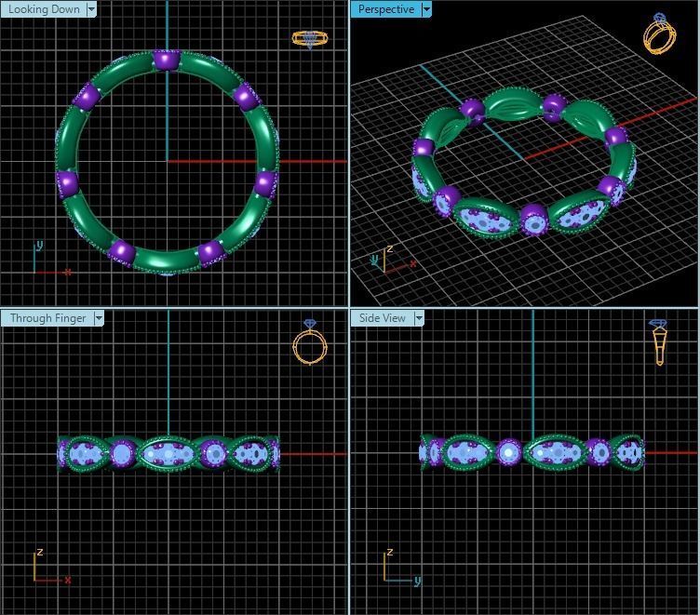
Task: Activate the Perspective viewport title
Action: (x=386, y=9)
